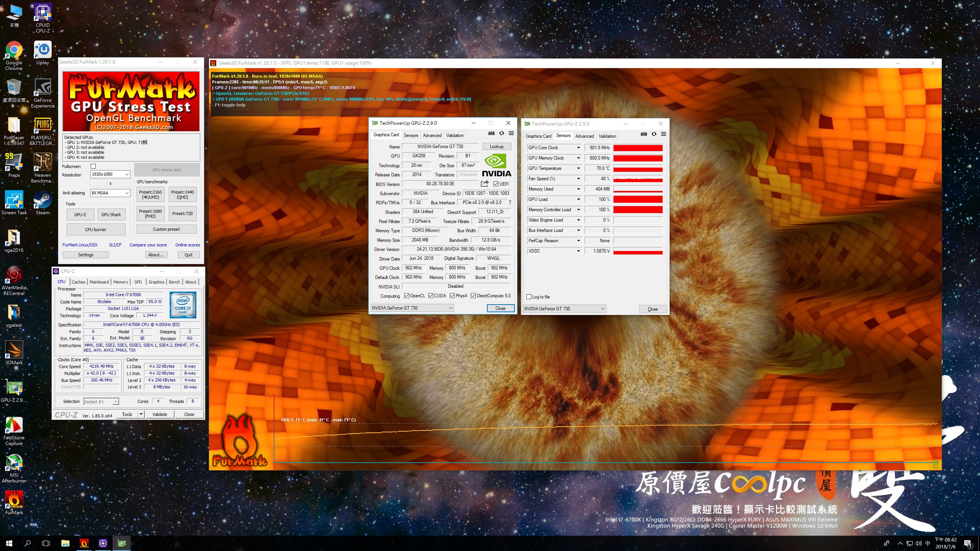Open the Online scores link in FurMark

point(188,245)
